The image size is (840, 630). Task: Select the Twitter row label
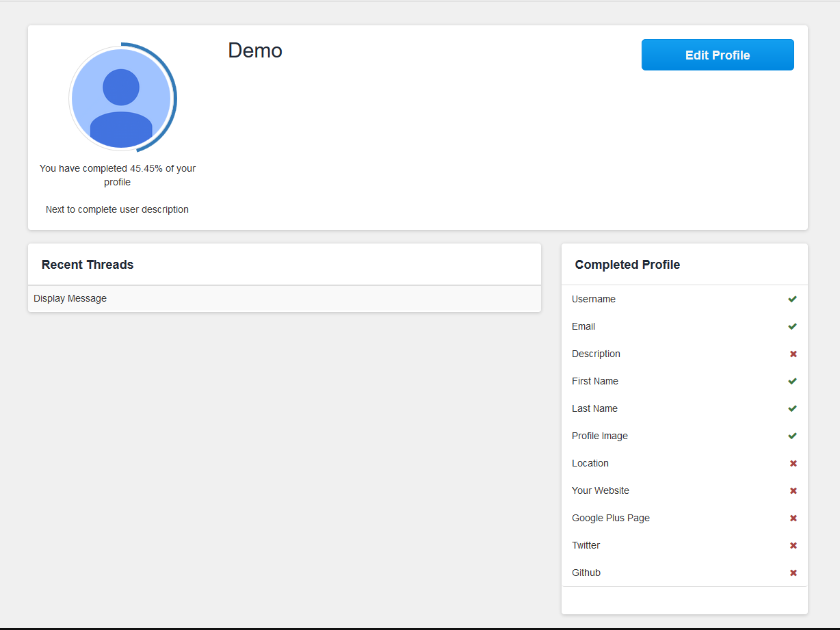click(x=586, y=545)
